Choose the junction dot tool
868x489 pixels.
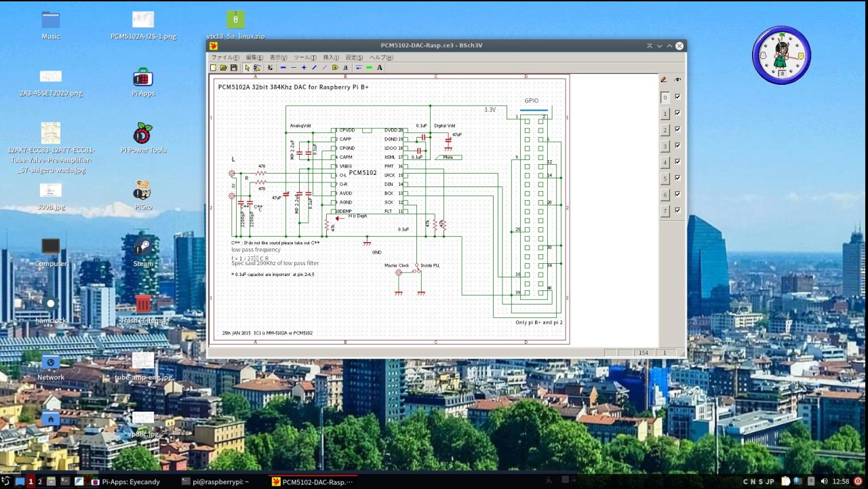point(304,68)
